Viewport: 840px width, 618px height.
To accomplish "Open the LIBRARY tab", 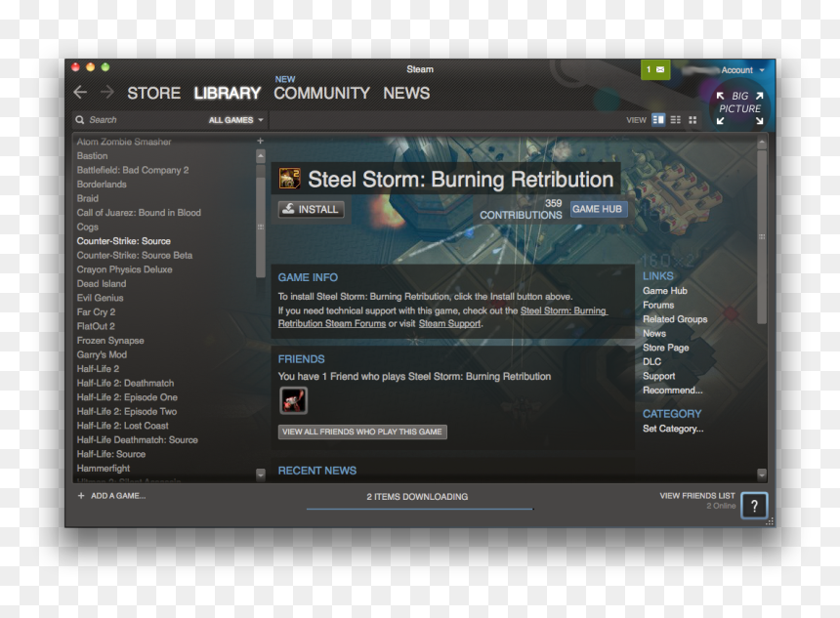I will point(228,93).
